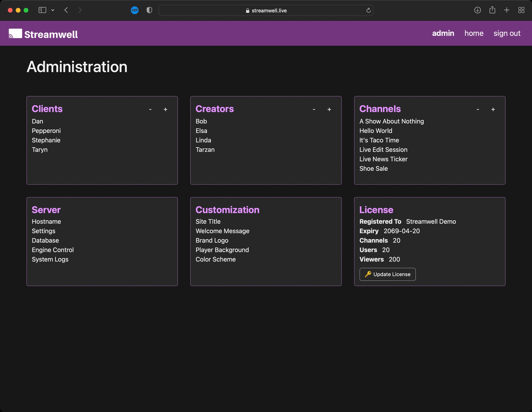Show Safari tab overview
This screenshot has height=412, width=532.
(521, 10)
